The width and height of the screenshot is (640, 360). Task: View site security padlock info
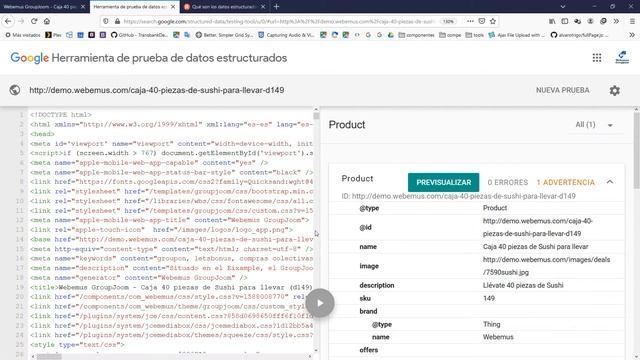pos(117,21)
